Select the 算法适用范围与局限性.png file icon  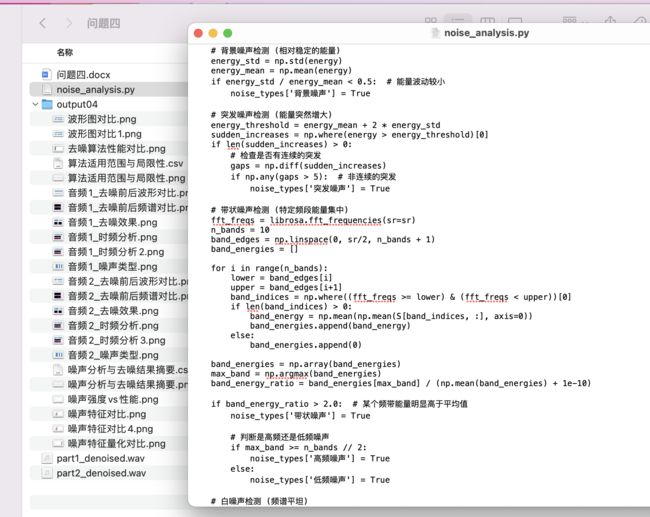point(58,178)
